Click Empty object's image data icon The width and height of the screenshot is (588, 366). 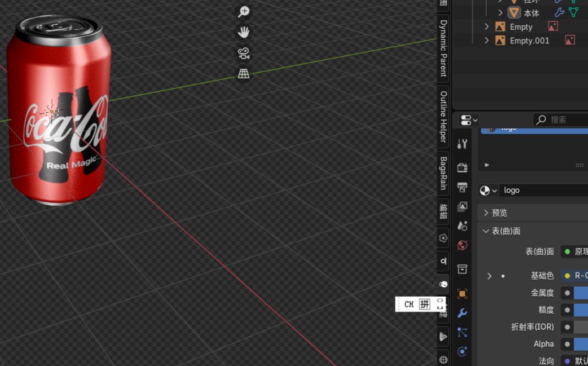[553, 26]
